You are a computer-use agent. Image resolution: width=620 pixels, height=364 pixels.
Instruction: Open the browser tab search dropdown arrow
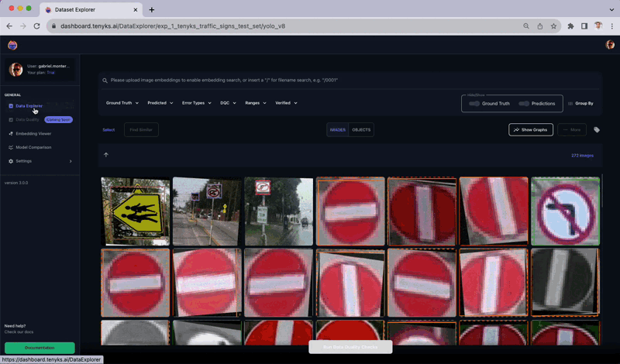pyautogui.click(x=611, y=9)
